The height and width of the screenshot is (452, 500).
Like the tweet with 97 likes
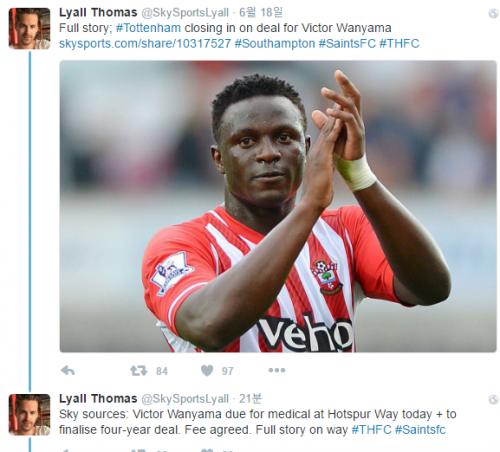click(207, 370)
